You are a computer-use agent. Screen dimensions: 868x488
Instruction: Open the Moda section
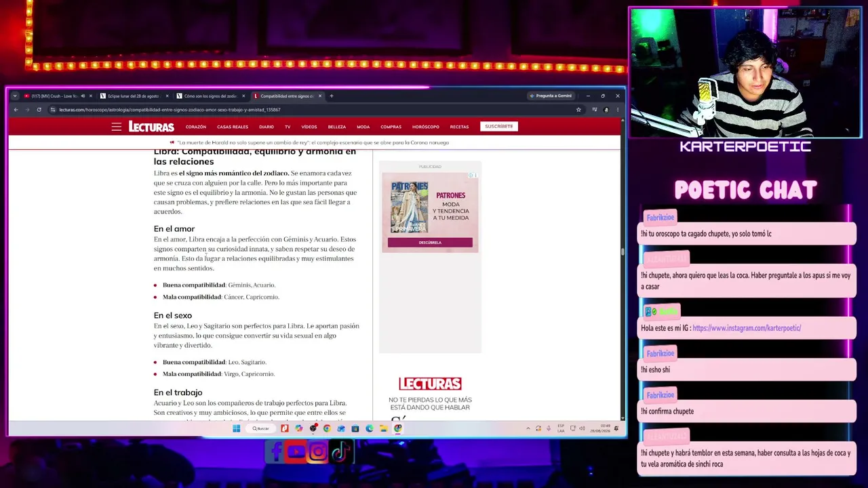(x=363, y=127)
